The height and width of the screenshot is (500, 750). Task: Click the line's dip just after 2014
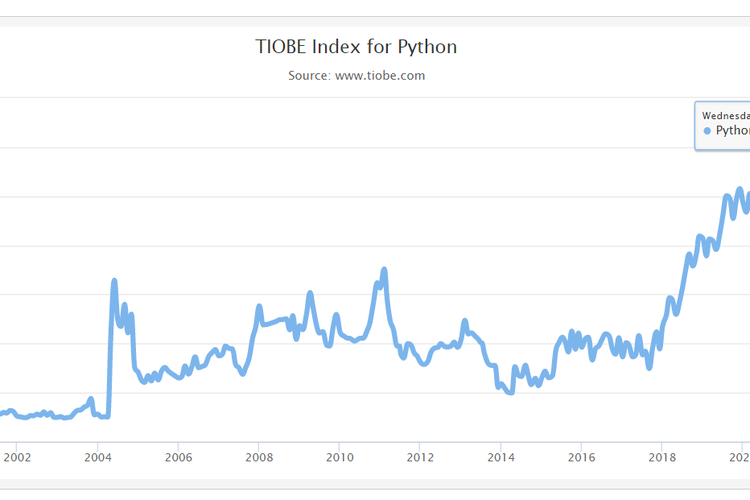point(511,392)
